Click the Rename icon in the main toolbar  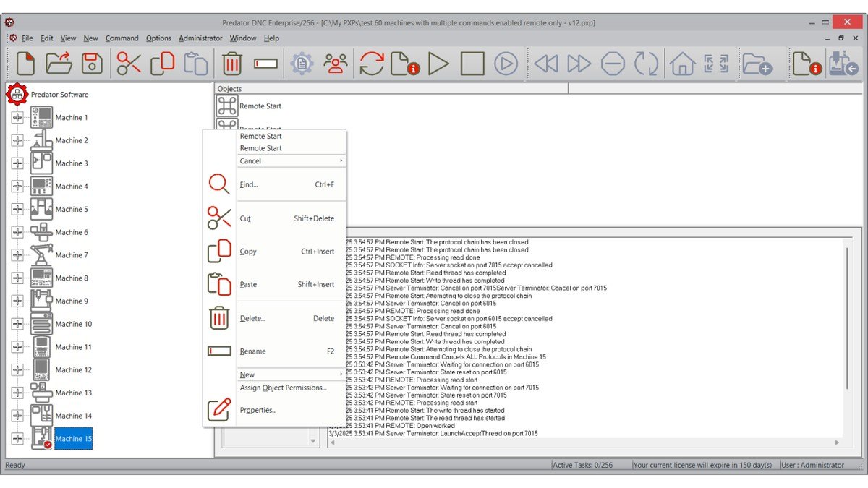265,64
